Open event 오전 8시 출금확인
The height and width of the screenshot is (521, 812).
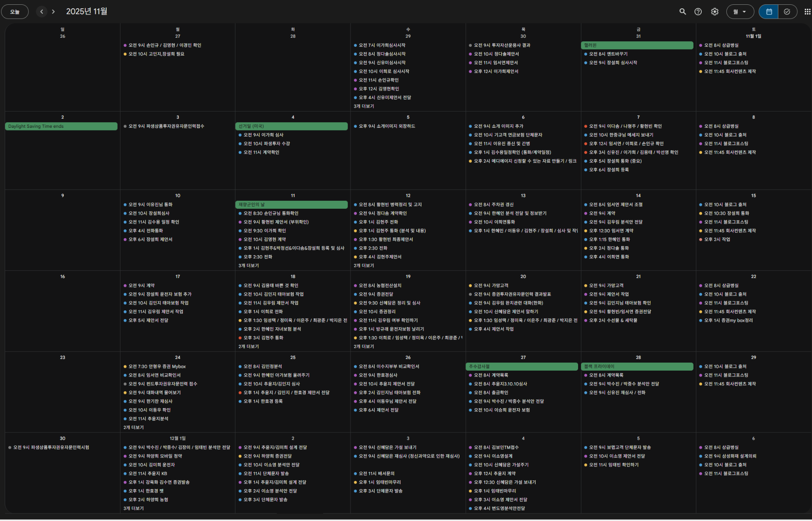pos(491,393)
